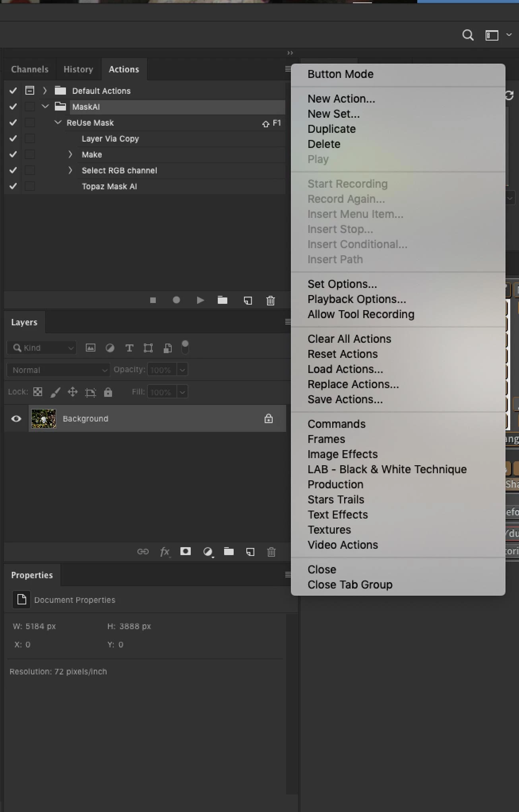Create new fill or adjustment layer icon

[x=208, y=552]
